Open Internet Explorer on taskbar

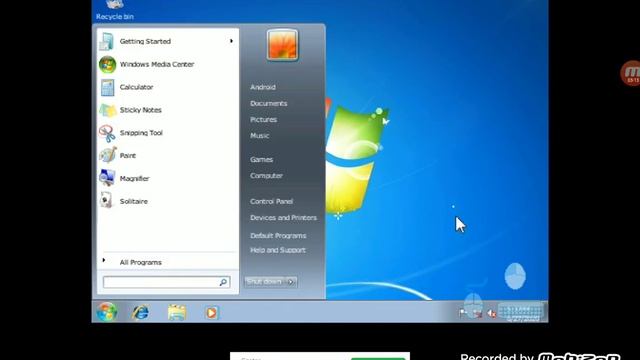(x=140, y=313)
